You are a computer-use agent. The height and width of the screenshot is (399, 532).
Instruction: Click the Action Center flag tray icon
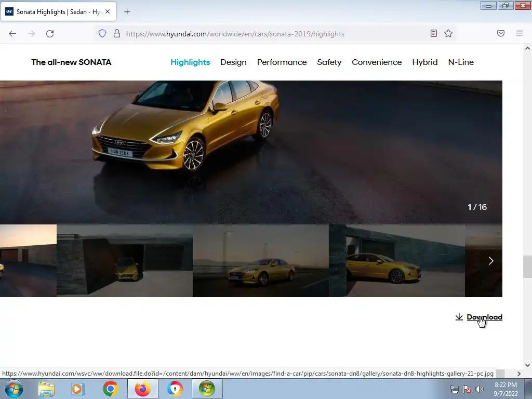point(467,390)
